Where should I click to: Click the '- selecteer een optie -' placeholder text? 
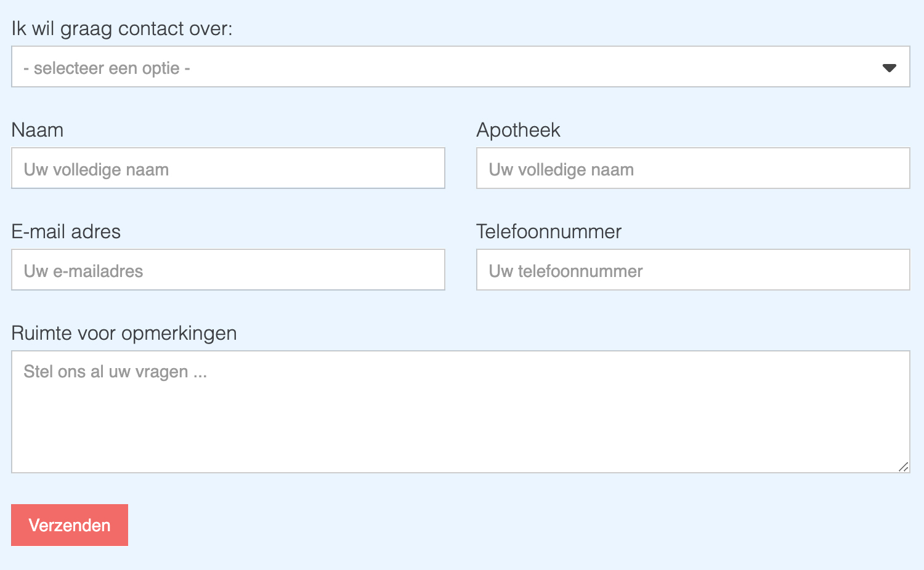tap(107, 68)
